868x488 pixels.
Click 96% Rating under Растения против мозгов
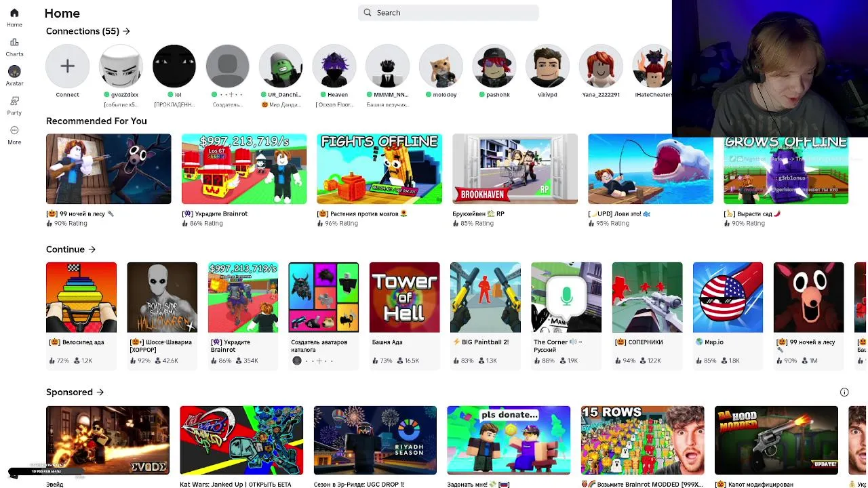point(337,223)
